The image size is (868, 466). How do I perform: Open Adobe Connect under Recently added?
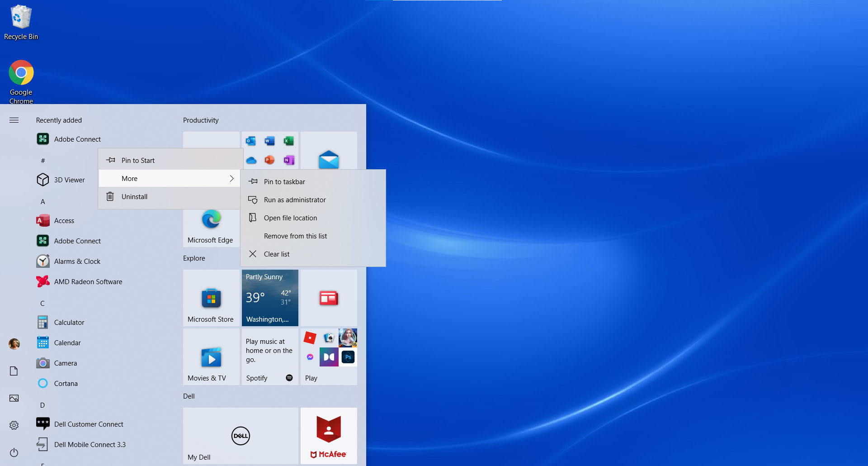click(x=69, y=139)
